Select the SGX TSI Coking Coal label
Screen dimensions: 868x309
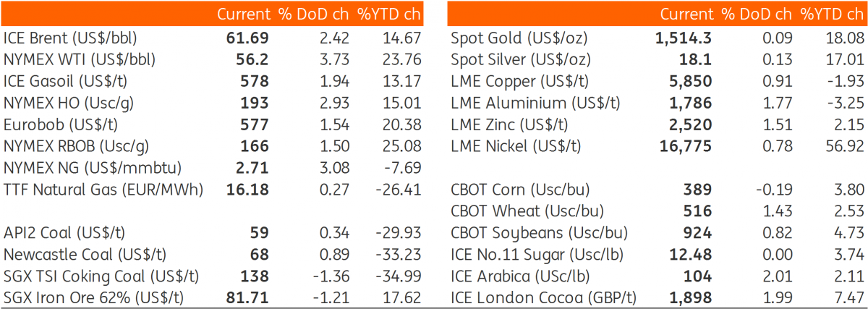(101, 276)
